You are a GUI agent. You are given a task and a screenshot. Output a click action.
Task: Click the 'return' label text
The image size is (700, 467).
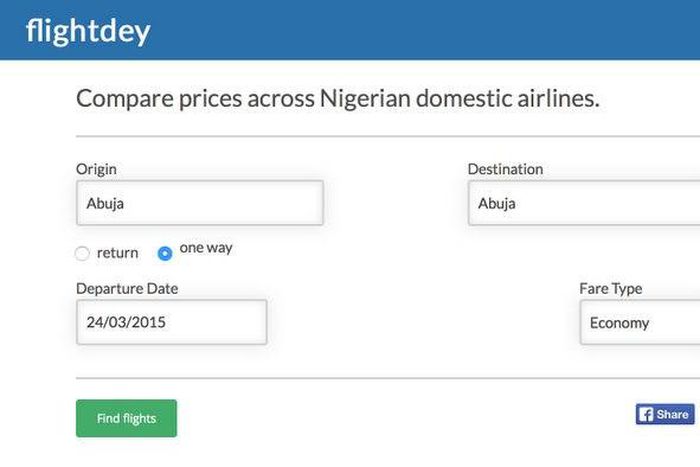[117, 253]
